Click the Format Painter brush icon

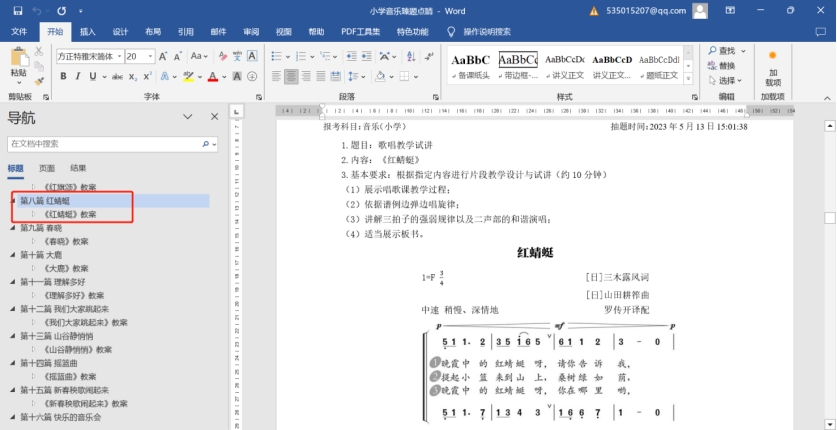point(39,81)
